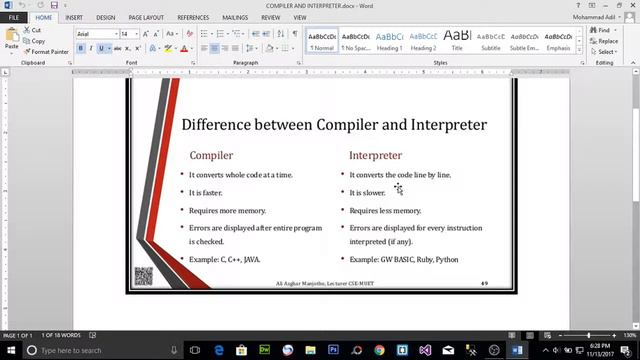Click the Copy command

[x=34, y=41]
